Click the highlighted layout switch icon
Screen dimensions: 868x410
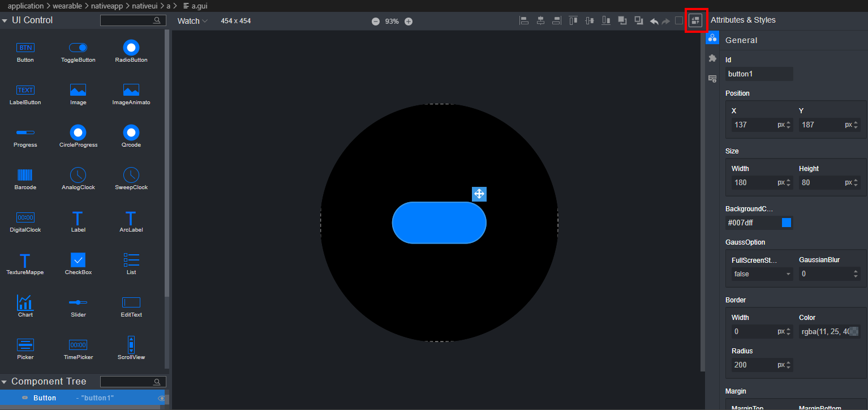(695, 21)
